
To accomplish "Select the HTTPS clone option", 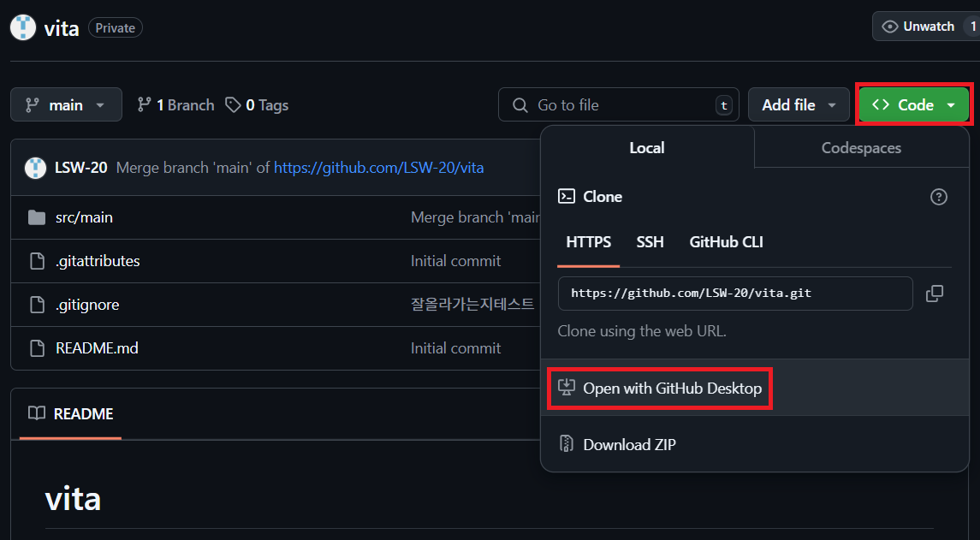I will point(589,242).
